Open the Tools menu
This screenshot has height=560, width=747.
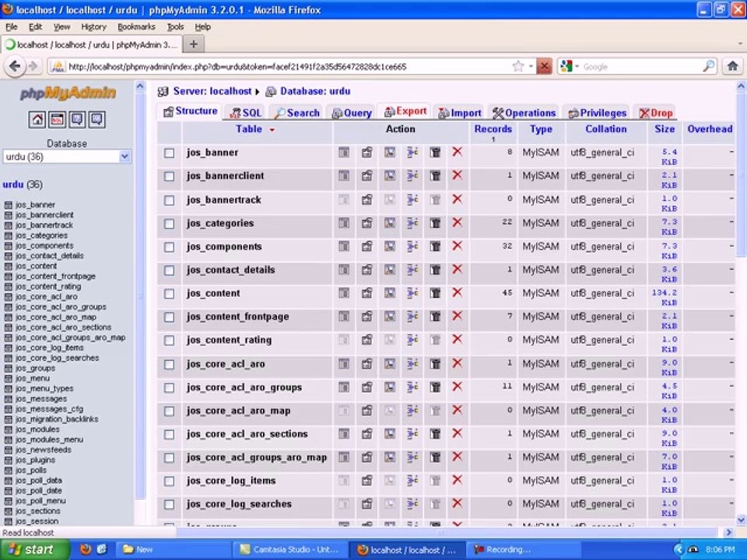coord(175,27)
